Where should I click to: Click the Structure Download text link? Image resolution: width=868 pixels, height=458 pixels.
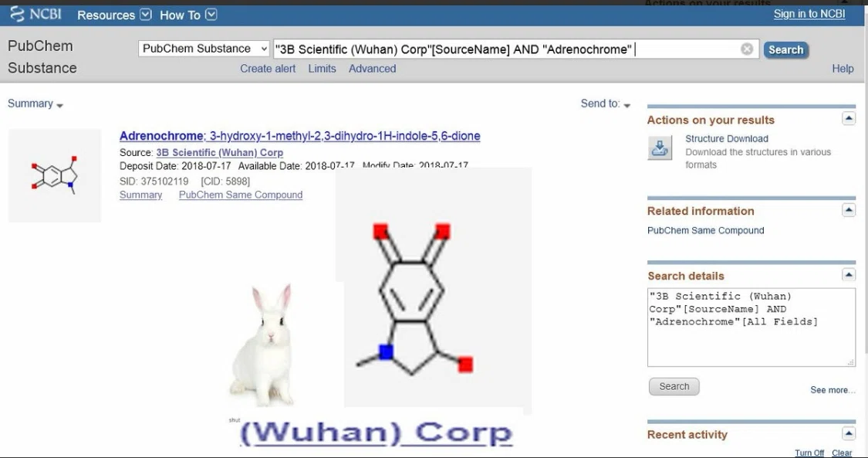coord(726,138)
